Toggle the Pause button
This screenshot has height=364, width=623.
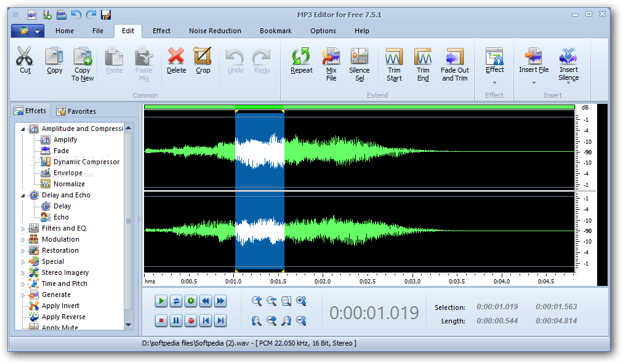click(176, 320)
